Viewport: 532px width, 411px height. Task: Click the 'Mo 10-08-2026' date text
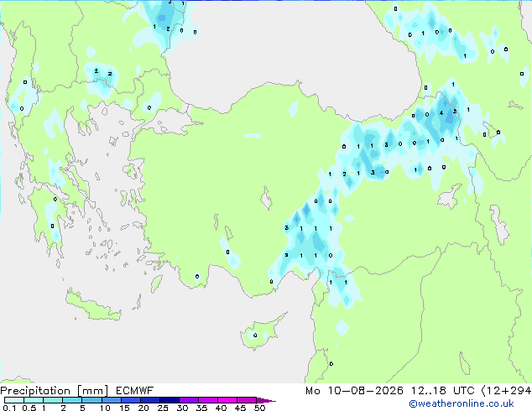coord(354,391)
